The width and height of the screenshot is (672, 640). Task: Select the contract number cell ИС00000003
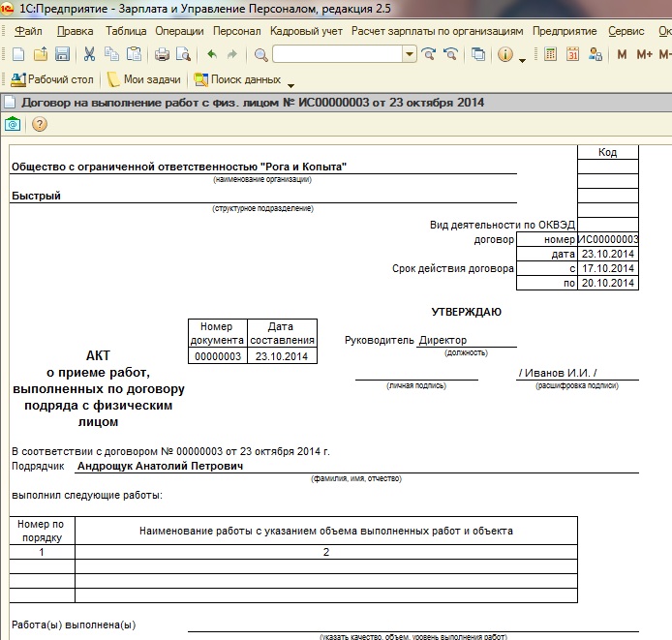coord(608,239)
